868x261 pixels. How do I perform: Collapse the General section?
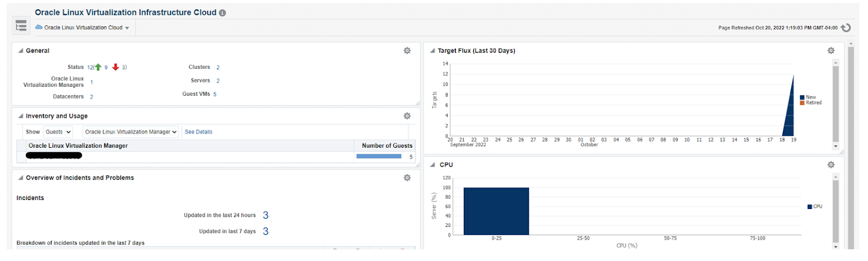tap(21, 51)
